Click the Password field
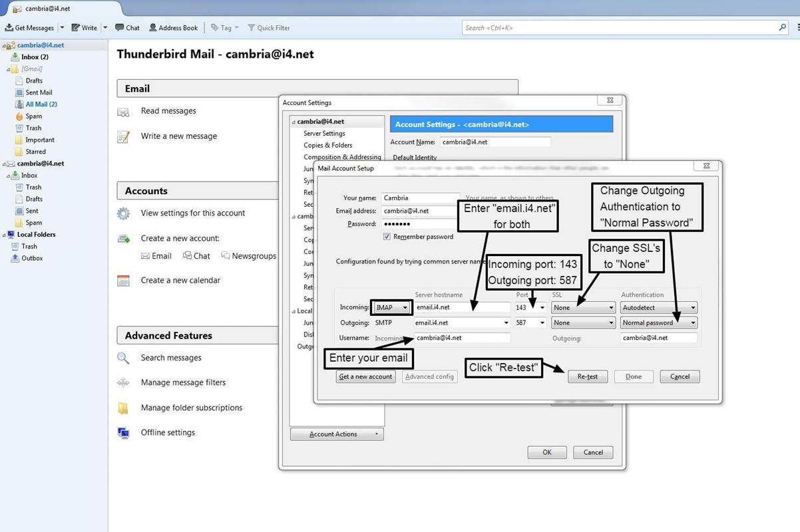Screen dimensions: 800x532 click(421, 224)
